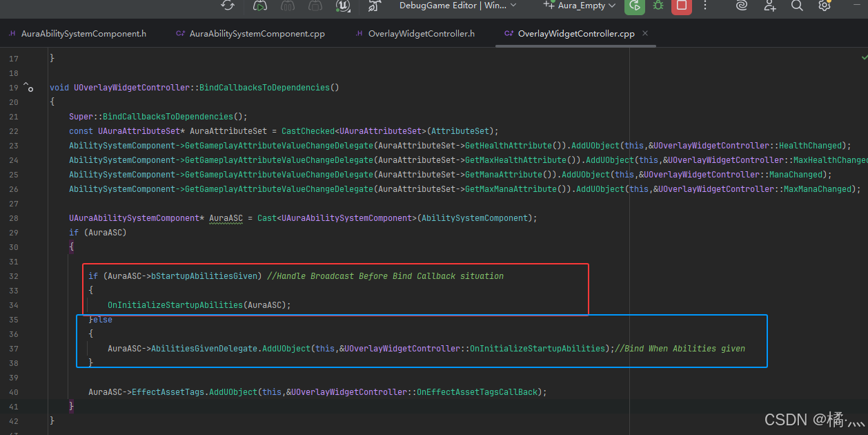Viewport: 868px width, 435px height.
Task: Open the vertical three-dot more actions menu
Action: point(705,6)
